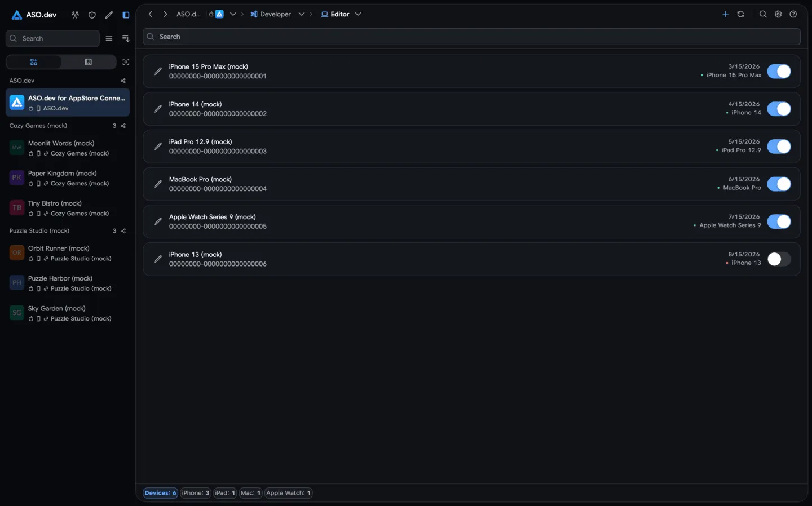Open the global search magnifier icon
The height and width of the screenshot is (506, 812).
tap(763, 14)
